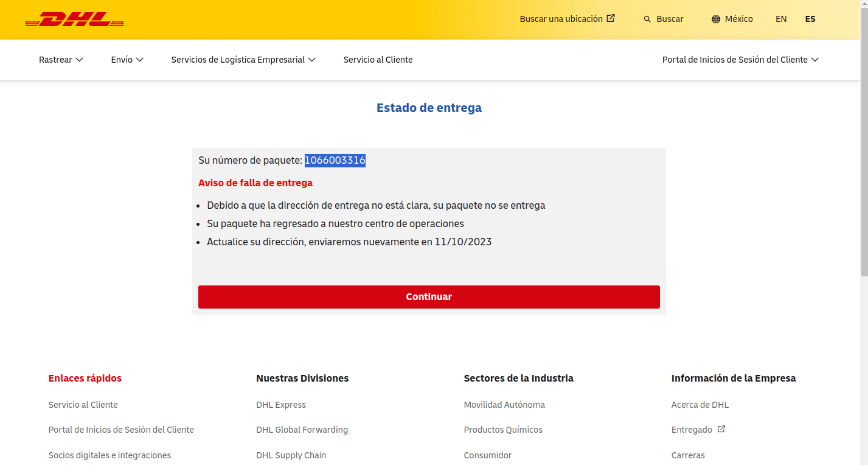Select ES language option
This screenshot has width=868, height=465.
coord(810,19)
